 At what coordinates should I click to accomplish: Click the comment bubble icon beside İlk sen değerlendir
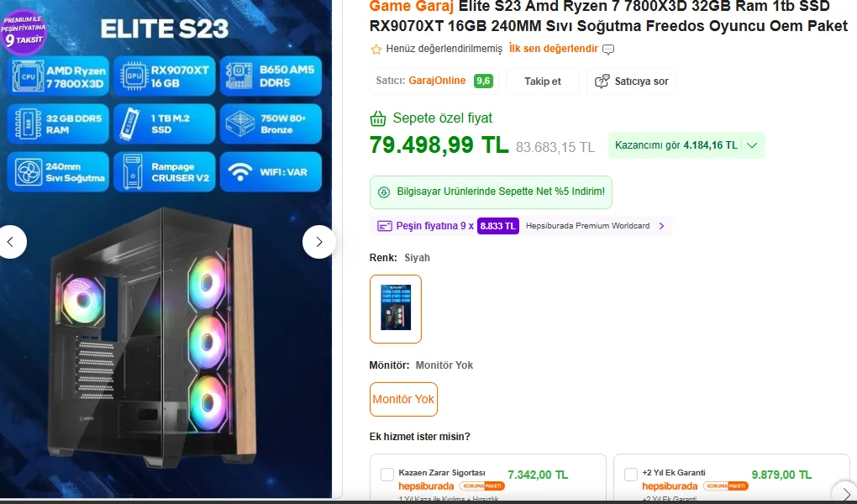[x=607, y=50]
